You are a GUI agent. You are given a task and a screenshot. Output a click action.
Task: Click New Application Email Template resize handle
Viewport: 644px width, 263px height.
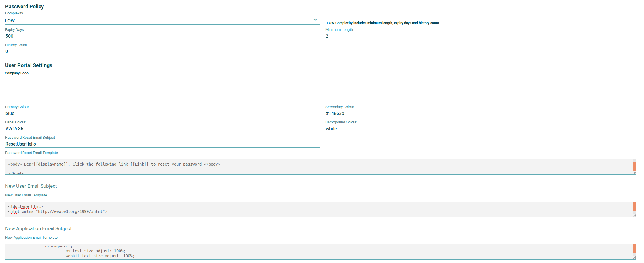[x=634, y=258]
